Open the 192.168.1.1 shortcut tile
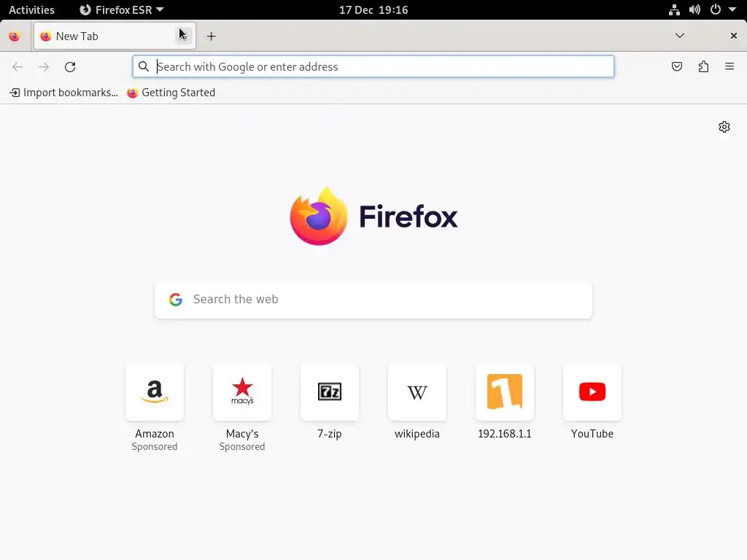This screenshot has height=560, width=747. click(505, 392)
